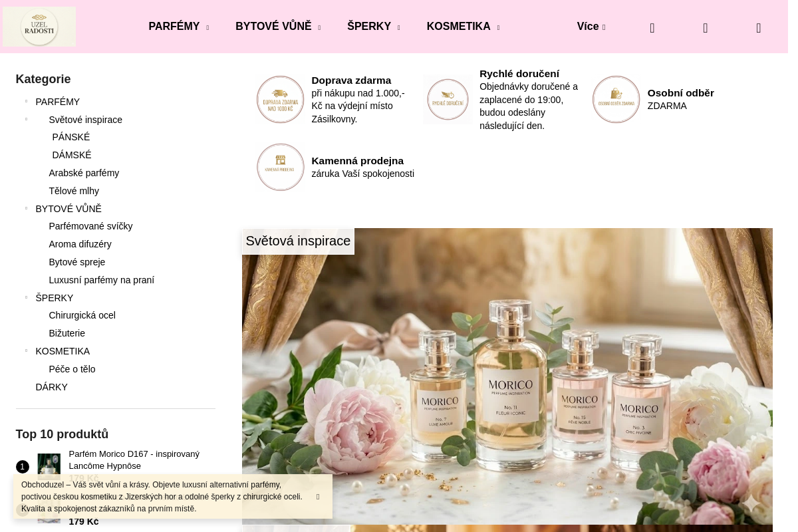Click the Doprava zdarma delivery truck icon
Image resolution: width=798 pixels, height=532 pixels.
coord(281,100)
